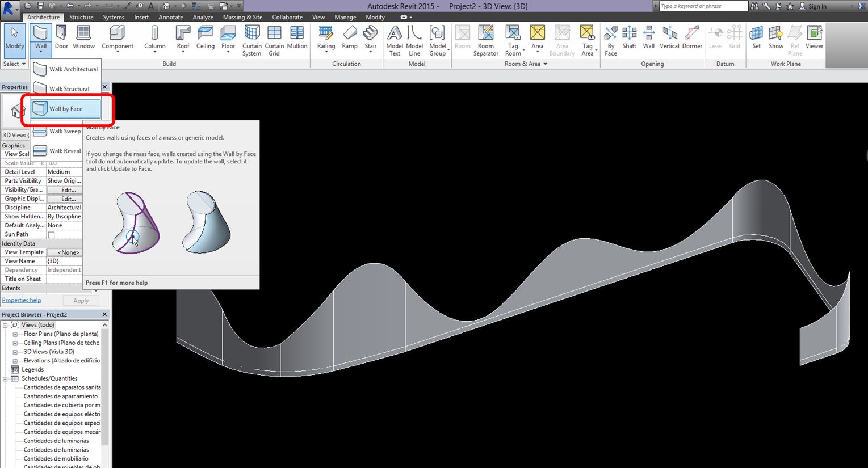Screen dimensions: 868x468
Task: Switch to the Insert ribbon tab
Action: point(141,17)
